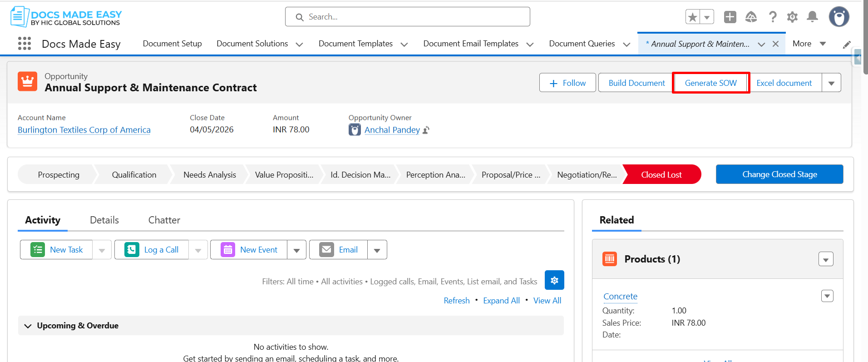The height and width of the screenshot is (362, 868).
Task: Select the Proposal/Price stage
Action: point(511,175)
